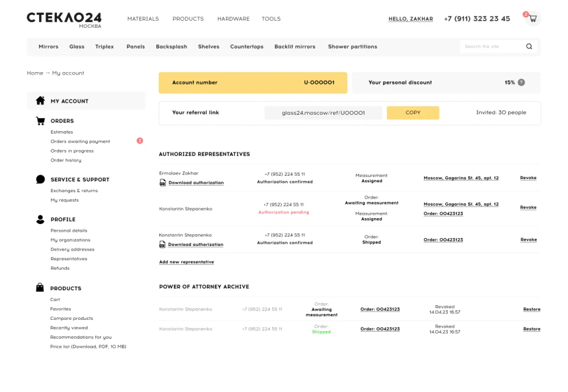Open Orders in progress

coord(72,151)
